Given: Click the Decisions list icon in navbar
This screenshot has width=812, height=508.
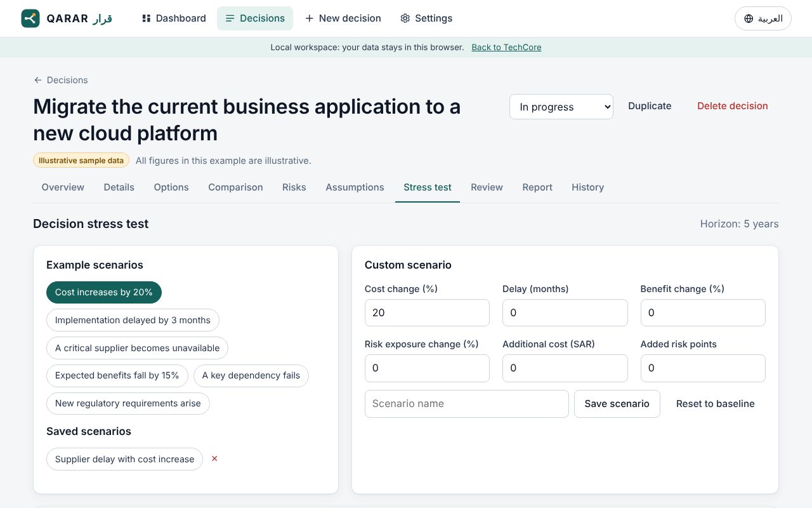Looking at the screenshot, I should coord(230,18).
